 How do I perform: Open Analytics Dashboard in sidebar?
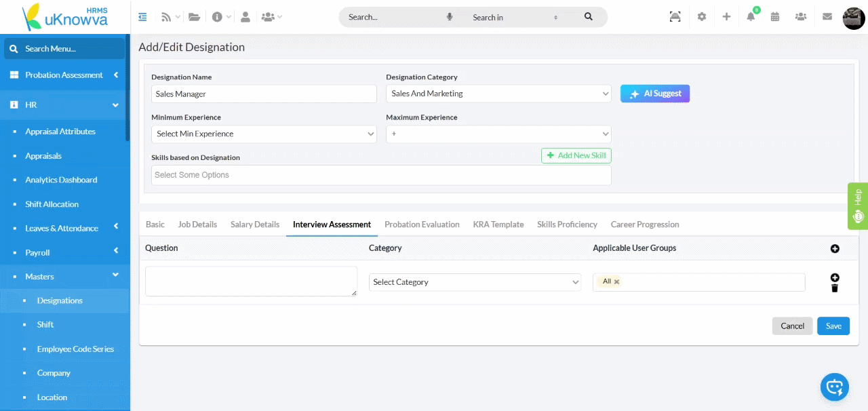(61, 180)
